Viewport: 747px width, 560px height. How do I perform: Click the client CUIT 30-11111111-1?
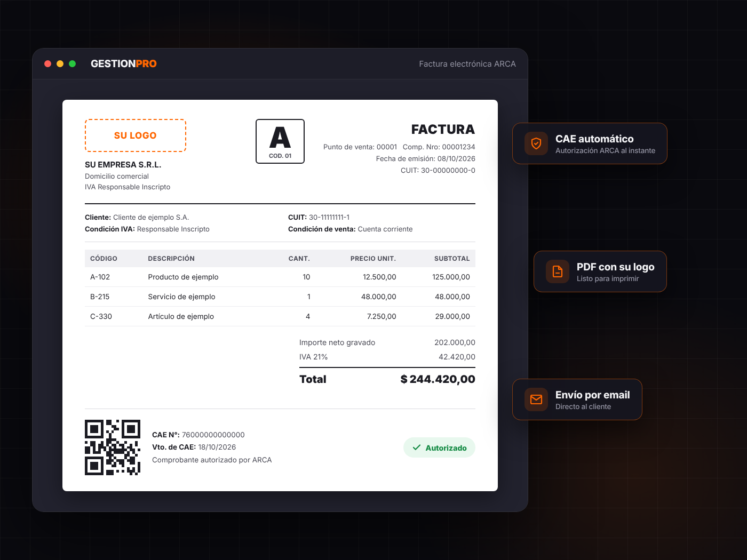(x=329, y=218)
